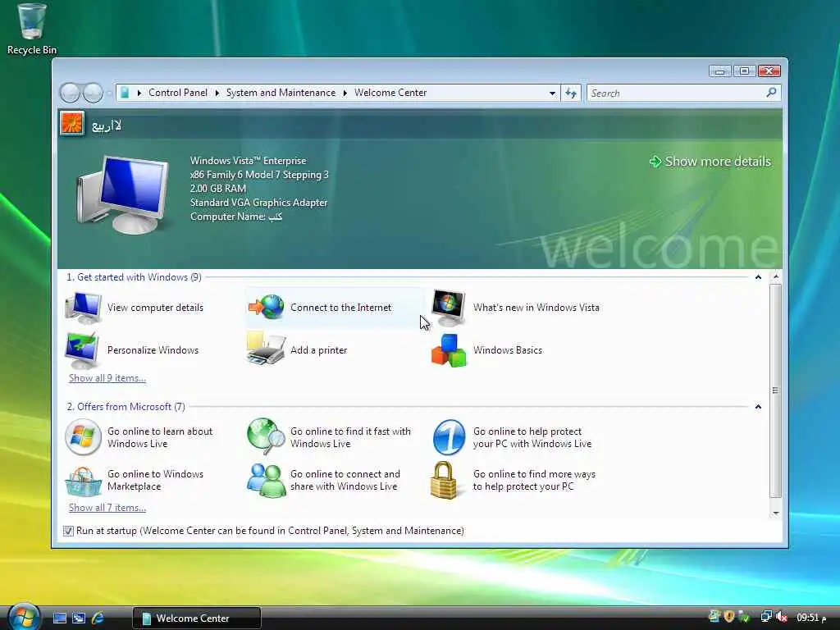
Task: Click the scrollbar up arrow
Action: [x=775, y=276]
